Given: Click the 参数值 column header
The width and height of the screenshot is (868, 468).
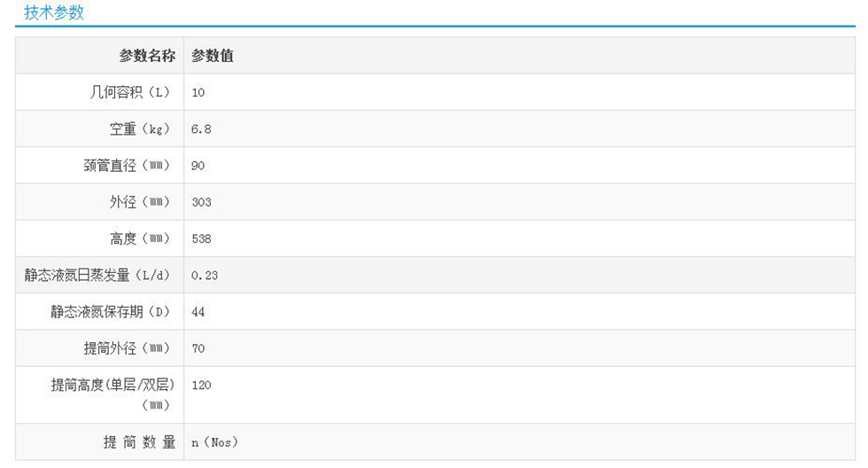Looking at the screenshot, I should tap(213, 56).
